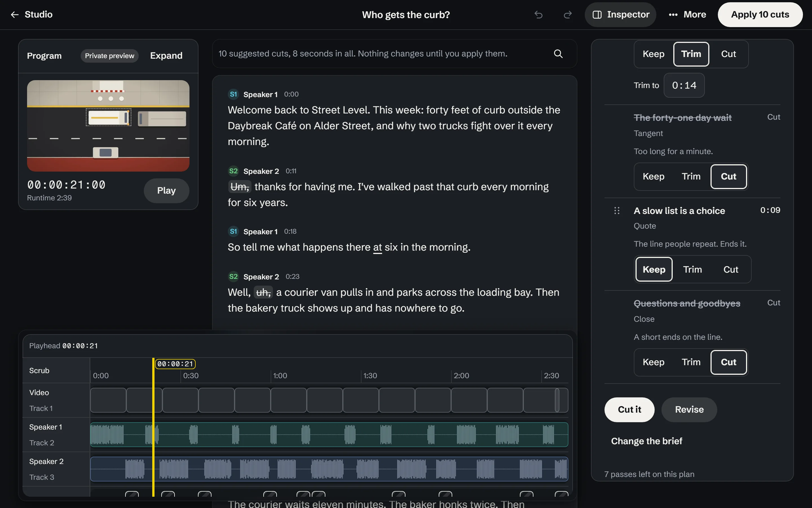Click the struck-through word Um, in the transcript

(x=240, y=187)
